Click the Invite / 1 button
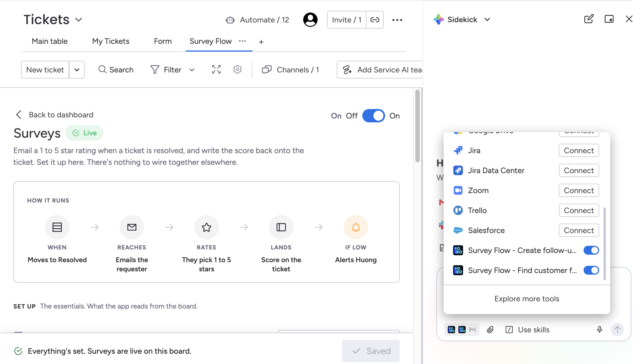The height and width of the screenshot is (364, 633). click(347, 20)
